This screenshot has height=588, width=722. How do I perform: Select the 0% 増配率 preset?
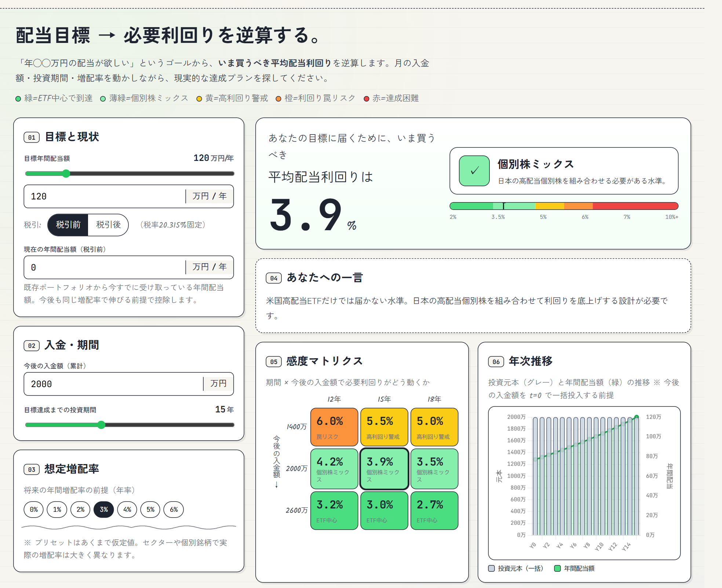tap(33, 509)
